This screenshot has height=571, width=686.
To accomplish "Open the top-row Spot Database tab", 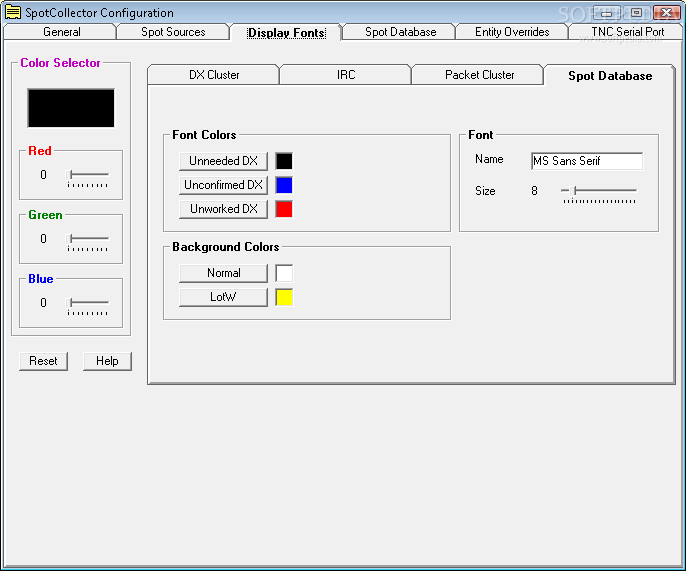I will click(x=400, y=32).
